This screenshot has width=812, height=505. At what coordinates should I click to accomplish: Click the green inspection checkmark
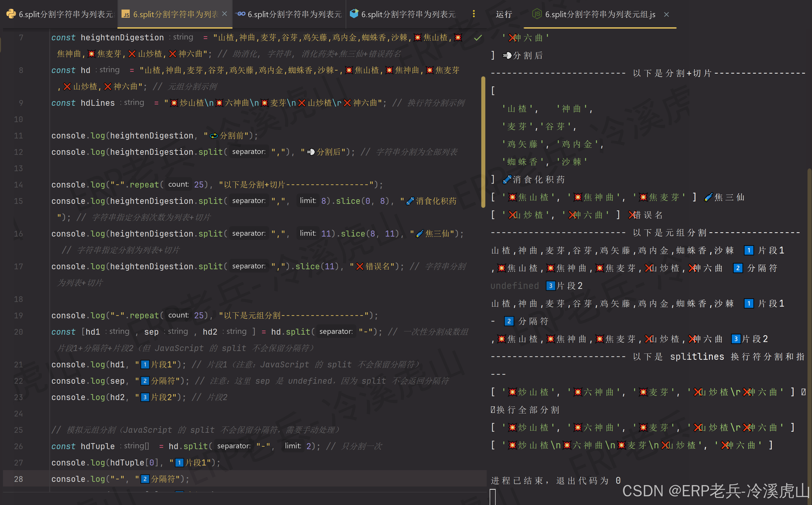click(478, 38)
